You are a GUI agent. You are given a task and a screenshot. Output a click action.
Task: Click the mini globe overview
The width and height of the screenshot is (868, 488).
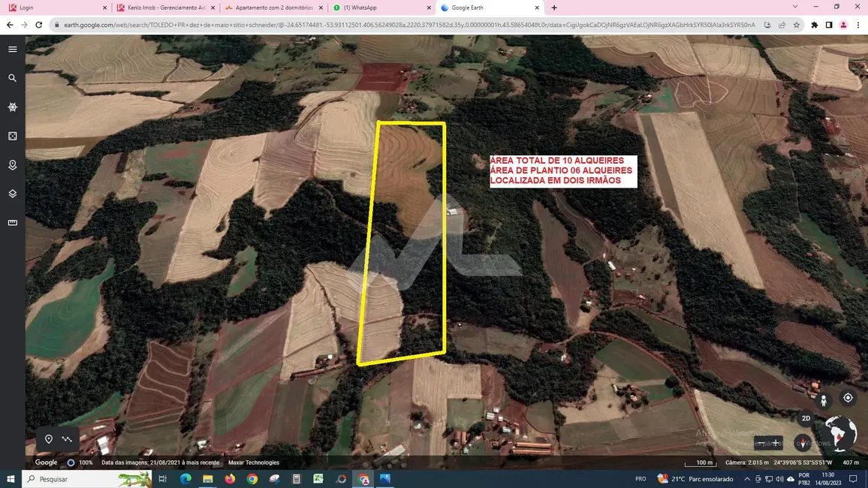[x=840, y=433]
